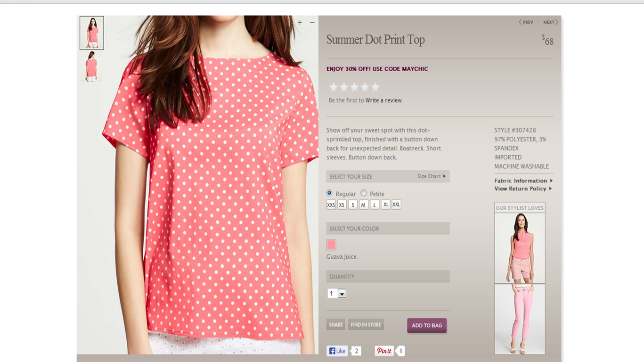Zoom in using the plus icon
Screen dimensions: 644x362
pos(300,23)
